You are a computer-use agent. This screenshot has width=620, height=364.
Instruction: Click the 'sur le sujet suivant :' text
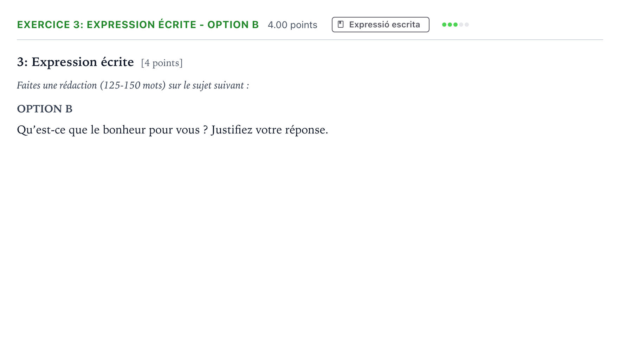tap(209, 85)
